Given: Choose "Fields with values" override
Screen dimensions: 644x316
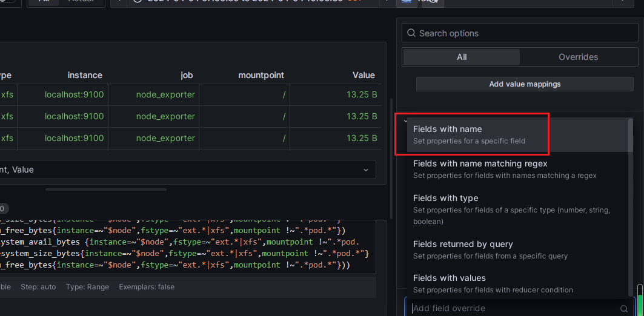Looking at the screenshot, I should (450, 278).
